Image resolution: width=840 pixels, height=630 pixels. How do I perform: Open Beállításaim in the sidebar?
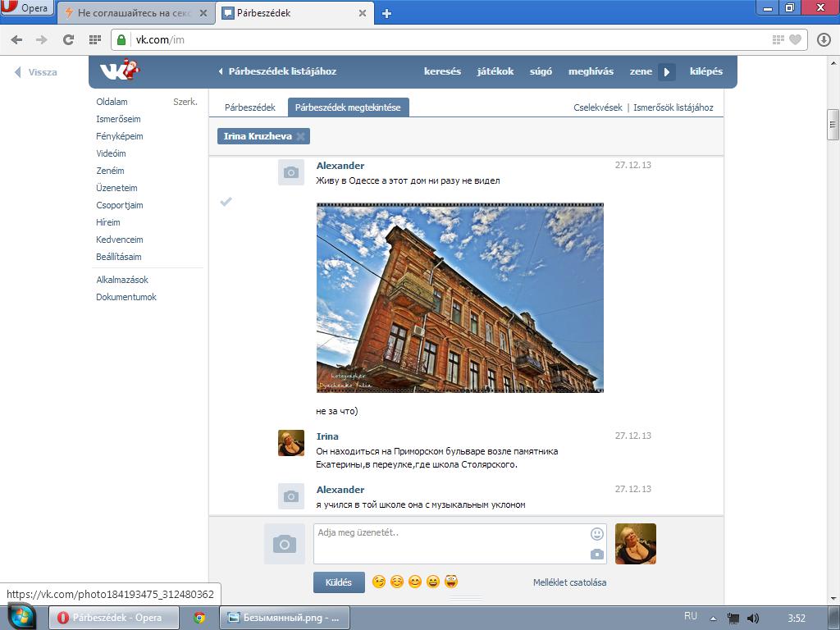(x=119, y=257)
